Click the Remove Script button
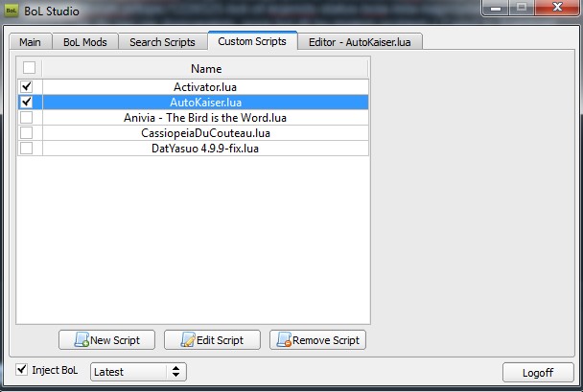This screenshot has width=583, height=392. 318,339
